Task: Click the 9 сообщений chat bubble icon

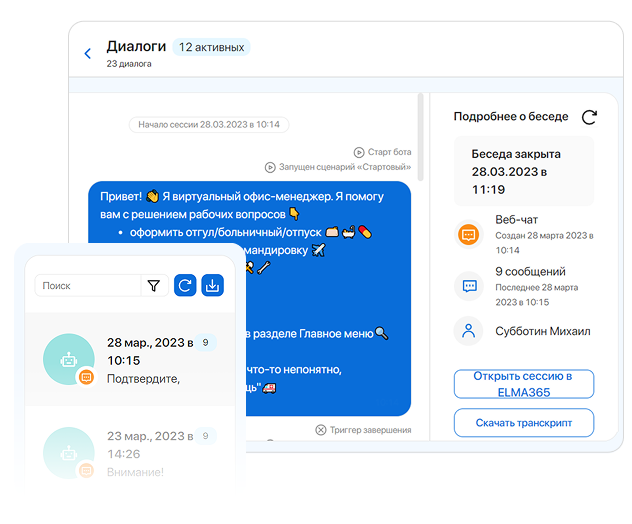Action: coord(469,286)
